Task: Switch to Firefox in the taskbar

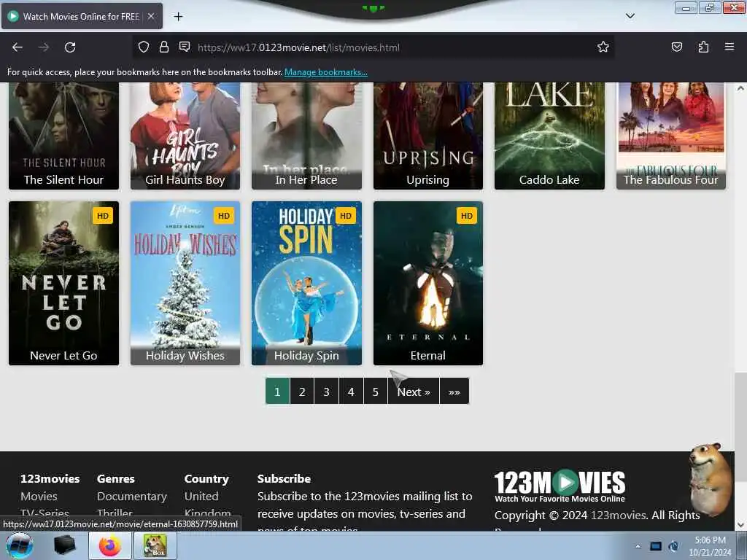Action: [x=110, y=545]
